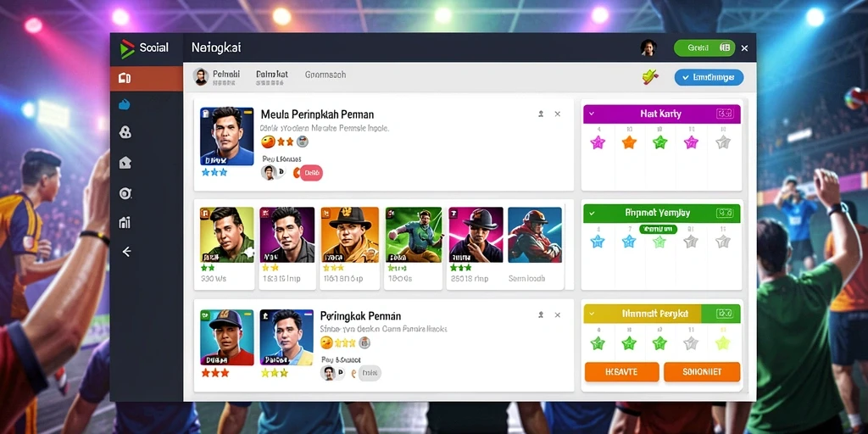Click the green checkmark pencil icon
Viewport: 868px width, 434px height.
pos(650,77)
